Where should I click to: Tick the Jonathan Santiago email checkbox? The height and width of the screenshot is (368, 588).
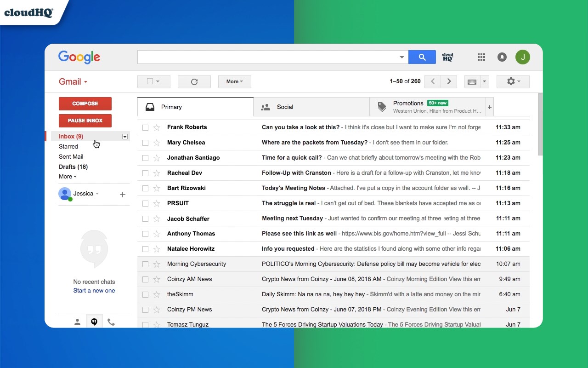145,158
